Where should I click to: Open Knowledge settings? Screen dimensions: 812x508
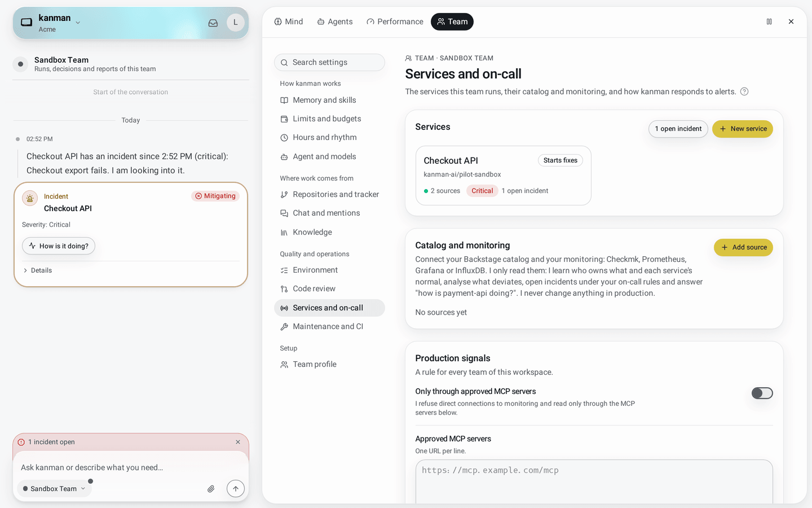[329, 232]
